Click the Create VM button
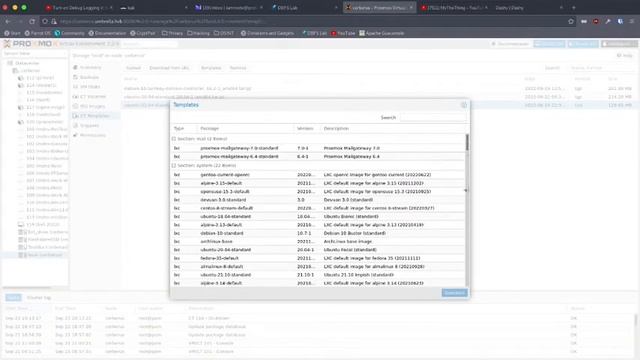 tap(549, 44)
